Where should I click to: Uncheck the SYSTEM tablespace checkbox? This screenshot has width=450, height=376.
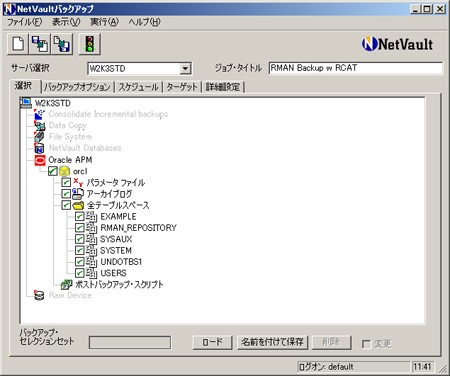point(79,250)
